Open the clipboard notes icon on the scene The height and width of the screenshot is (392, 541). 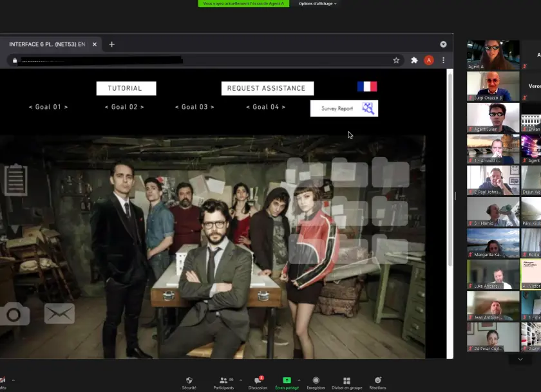[x=15, y=180]
